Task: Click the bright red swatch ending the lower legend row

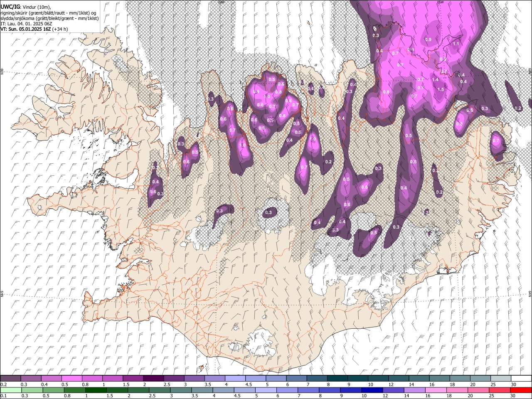Action: coord(521,390)
